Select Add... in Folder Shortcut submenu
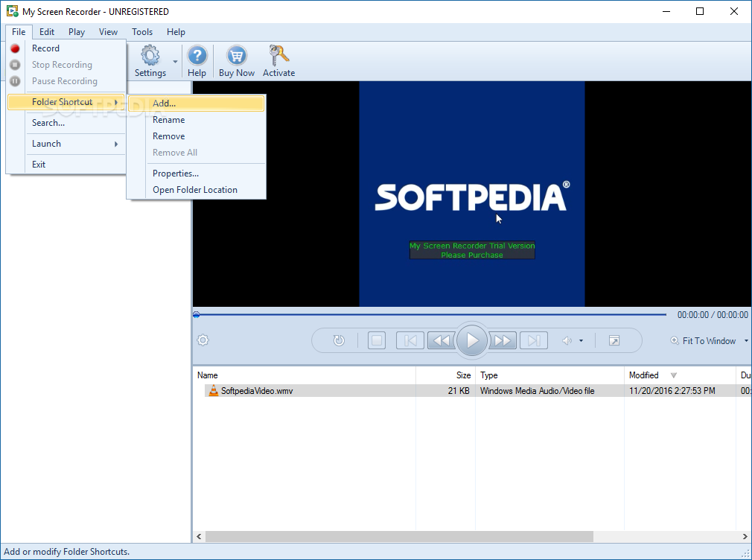This screenshot has width=752, height=560. pyautogui.click(x=196, y=104)
